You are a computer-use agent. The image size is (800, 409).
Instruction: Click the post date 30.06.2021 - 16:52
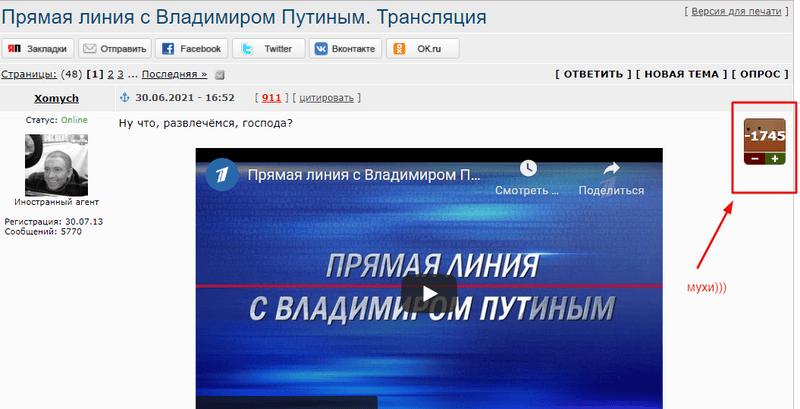click(185, 98)
